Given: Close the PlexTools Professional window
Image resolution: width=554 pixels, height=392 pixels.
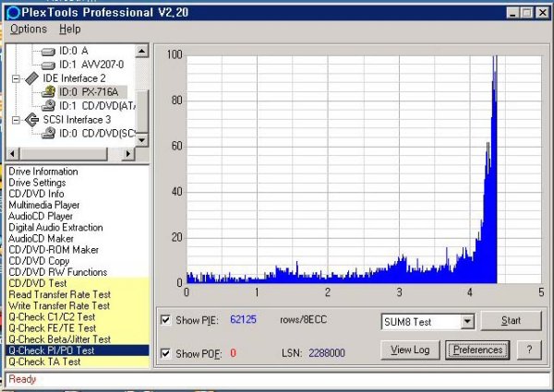Looking at the screenshot, I should pos(542,13).
